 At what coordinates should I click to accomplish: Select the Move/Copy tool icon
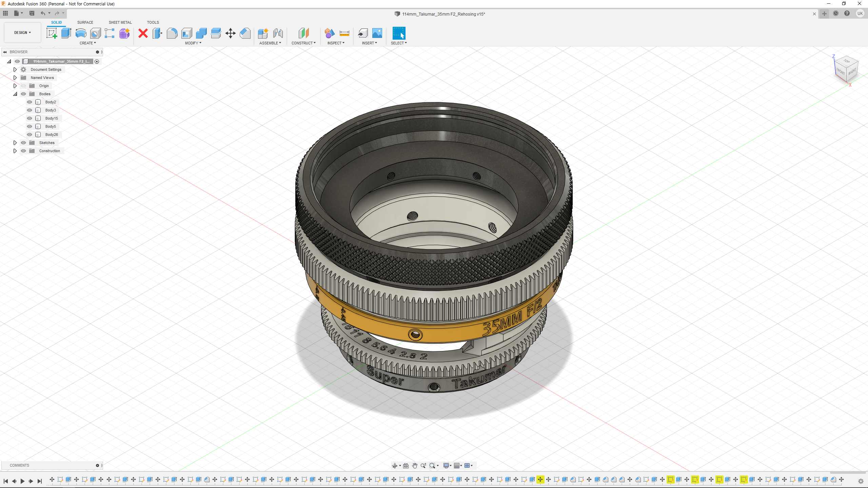[230, 33]
